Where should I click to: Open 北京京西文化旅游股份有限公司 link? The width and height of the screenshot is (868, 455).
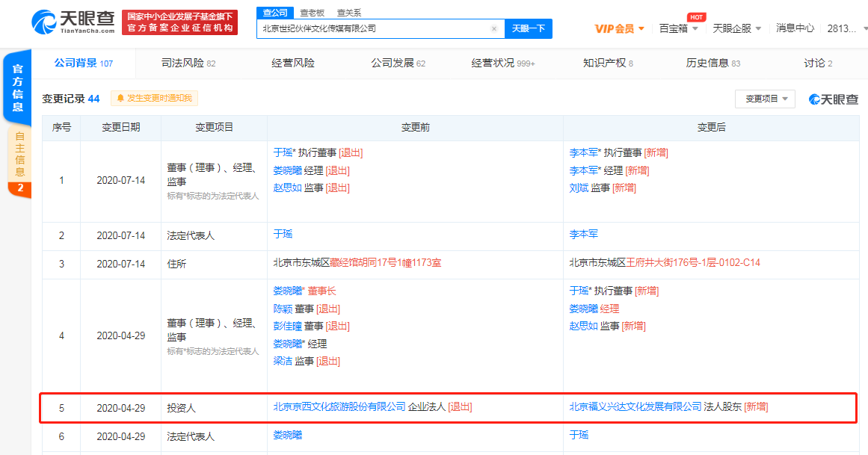pyautogui.click(x=339, y=407)
